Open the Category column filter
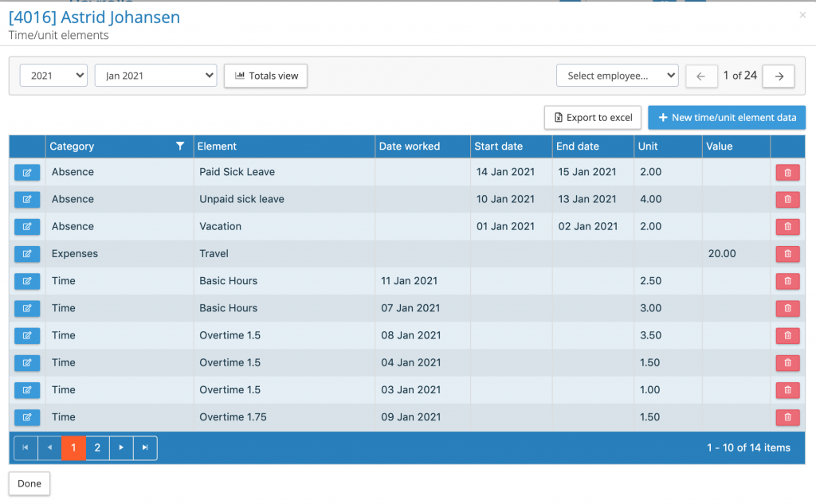This screenshot has width=816, height=504. click(x=180, y=147)
